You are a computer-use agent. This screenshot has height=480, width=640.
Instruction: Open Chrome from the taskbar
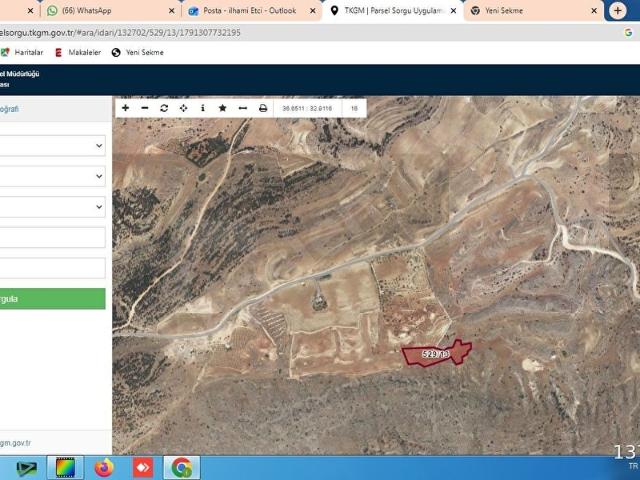[x=182, y=468]
